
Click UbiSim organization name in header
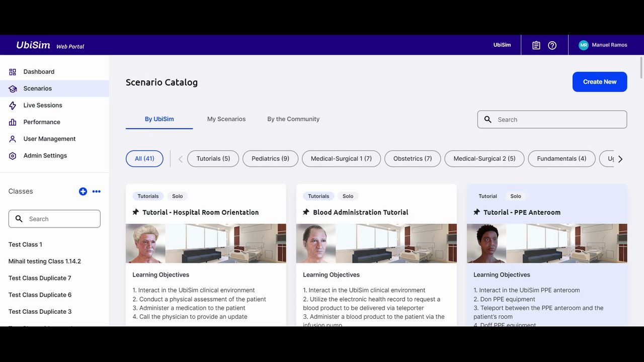tap(502, 45)
